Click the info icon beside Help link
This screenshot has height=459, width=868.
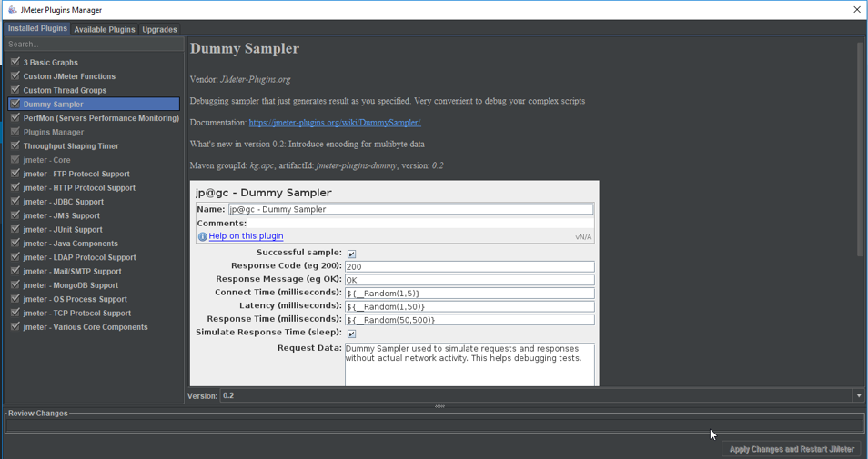[x=203, y=236]
